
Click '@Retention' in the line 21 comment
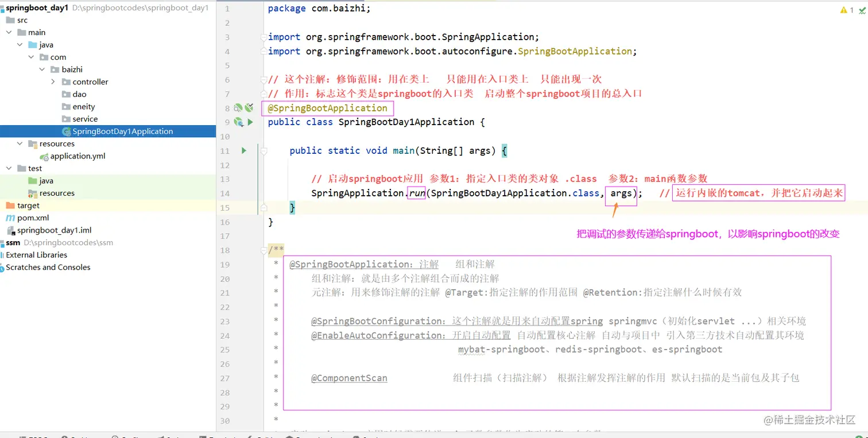611,293
